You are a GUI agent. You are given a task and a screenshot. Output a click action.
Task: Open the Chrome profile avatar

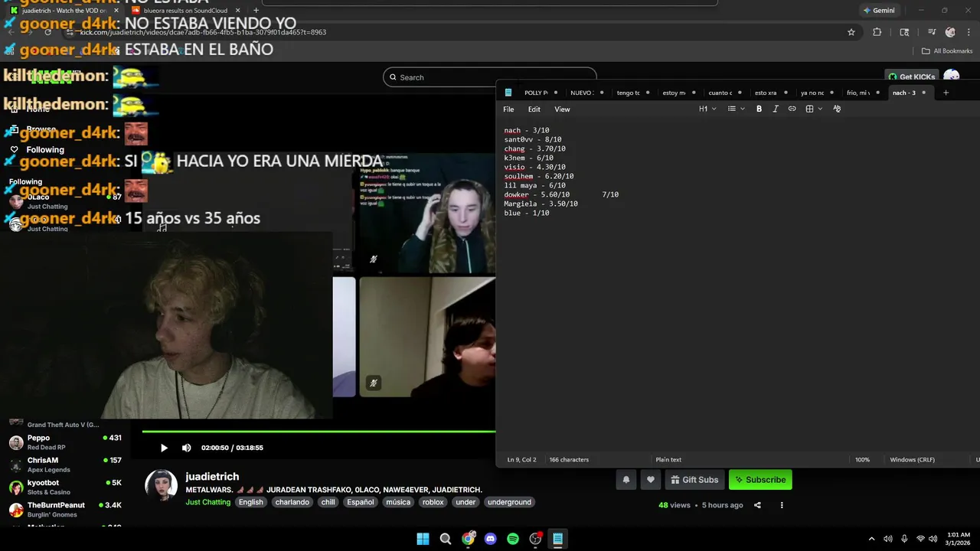950,32
